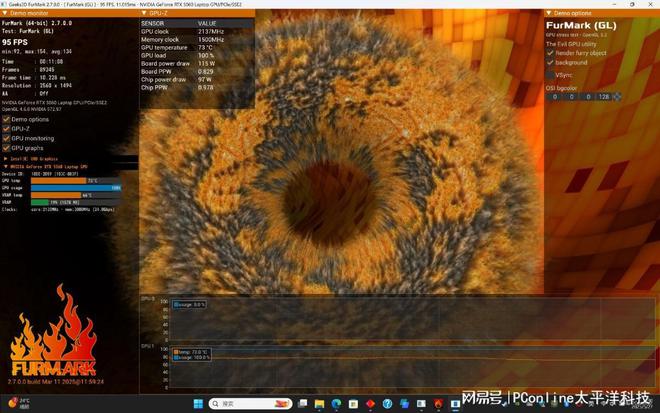
Task: Click the GPU1 usage legend entry
Action: point(192,357)
